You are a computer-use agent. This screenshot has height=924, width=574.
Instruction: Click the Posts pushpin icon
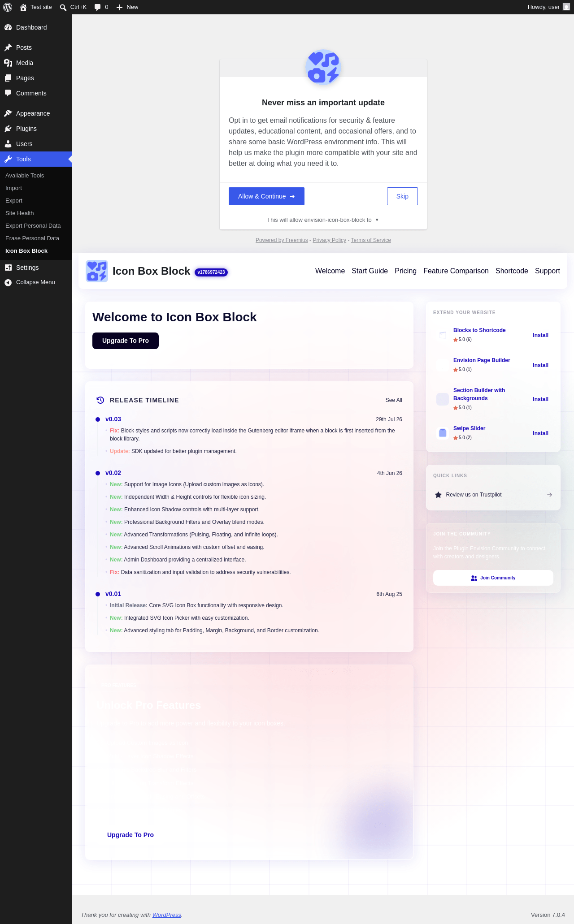point(8,47)
